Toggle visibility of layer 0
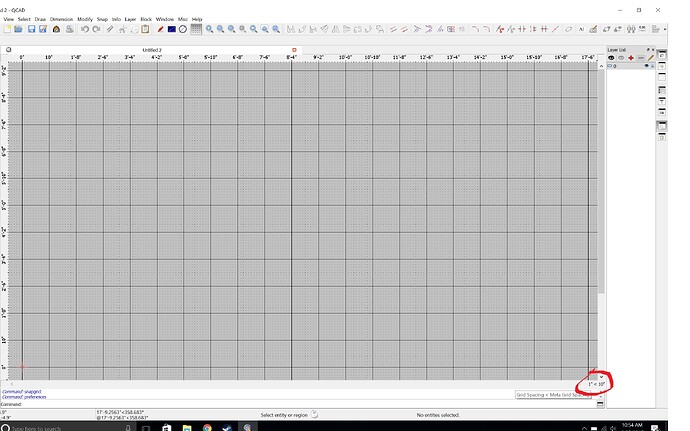The width and height of the screenshot is (690, 431). coord(646,66)
